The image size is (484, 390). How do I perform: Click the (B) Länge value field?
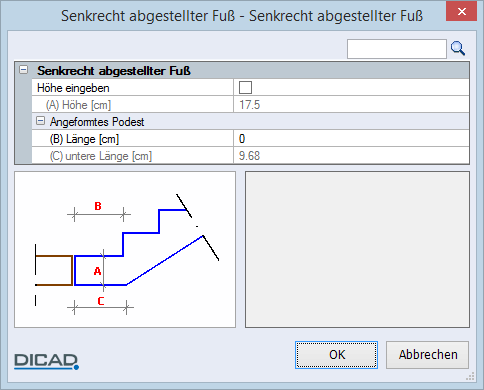pyautogui.click(x=351, y=139)
